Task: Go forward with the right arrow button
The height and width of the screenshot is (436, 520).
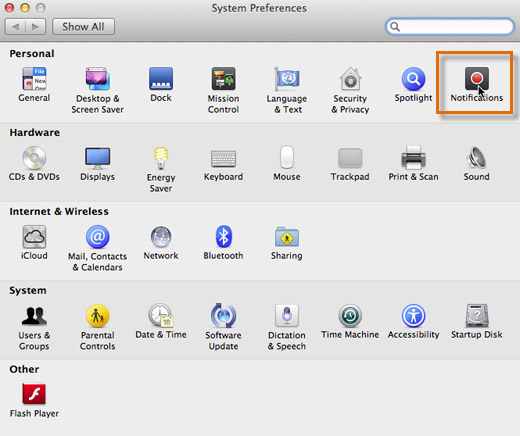Action: tap(35, 27)
